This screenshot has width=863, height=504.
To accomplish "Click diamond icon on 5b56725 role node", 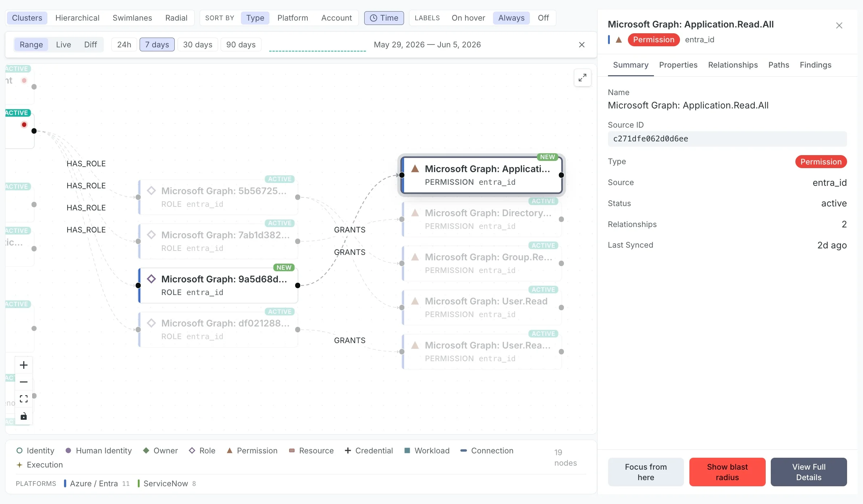I will [x=152, y=191].
